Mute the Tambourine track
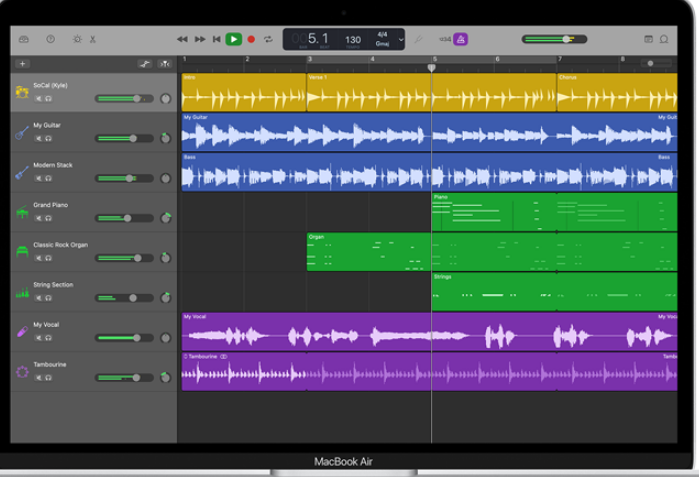699x477 pixels. [x=39, y=378]
